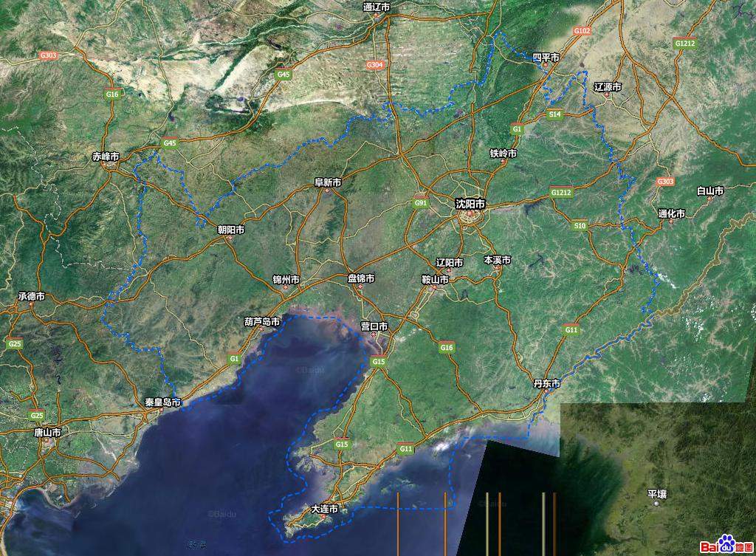Select the G91 ring road shield

point(421,202)
